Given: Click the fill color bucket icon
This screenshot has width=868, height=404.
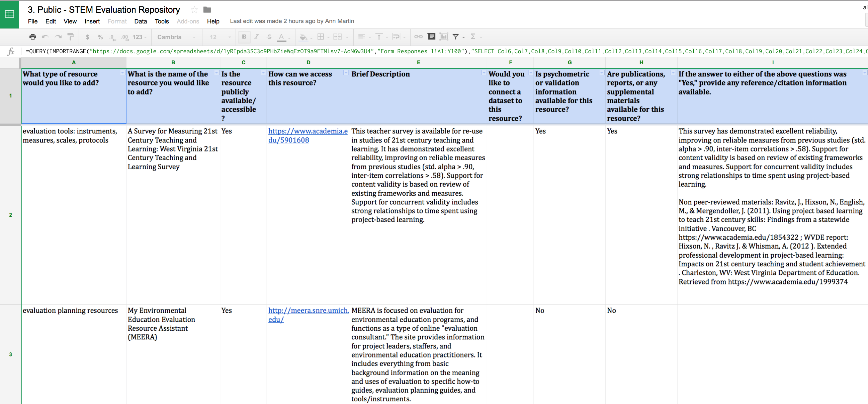Looking at the screenshot, I should pyautogui.click(x=303, y=37).
